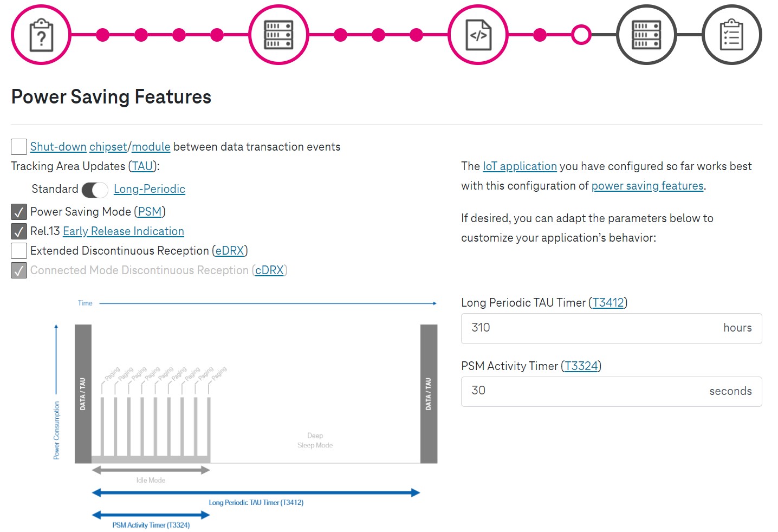Go to the first dot after the clipboard
The image size is (778, 532).
click(103, 35)
